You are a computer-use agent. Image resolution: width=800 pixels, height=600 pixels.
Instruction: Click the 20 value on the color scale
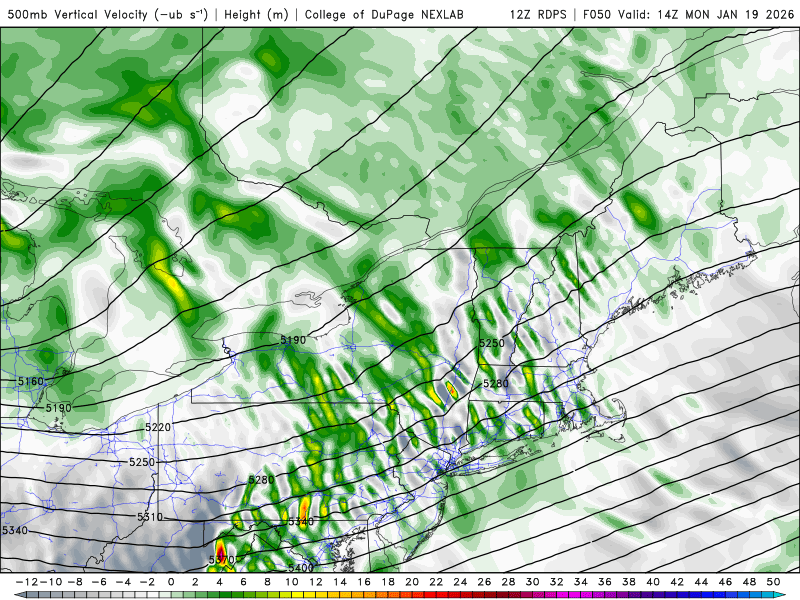tap(412, 582)
